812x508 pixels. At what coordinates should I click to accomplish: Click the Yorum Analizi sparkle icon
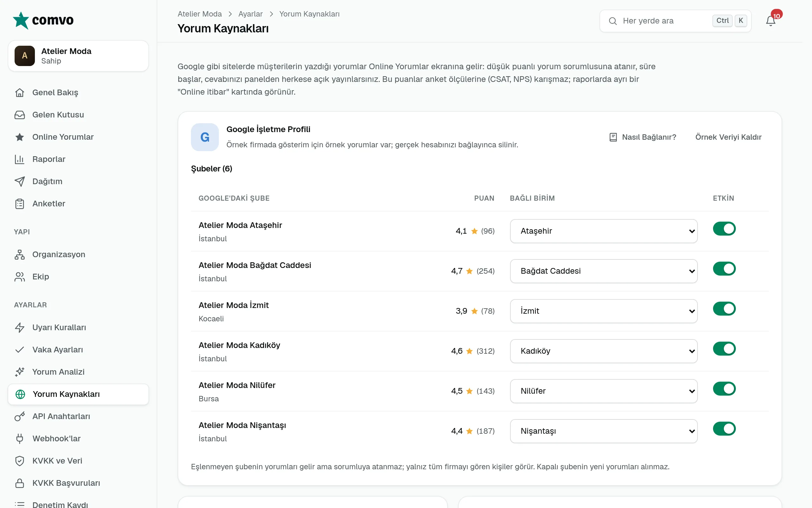pyautogui.click(x=19, y=371)
